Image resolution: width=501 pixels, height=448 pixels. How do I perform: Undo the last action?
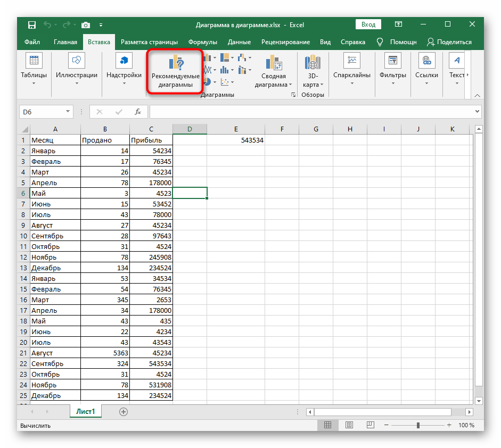(x=47, y=24)
